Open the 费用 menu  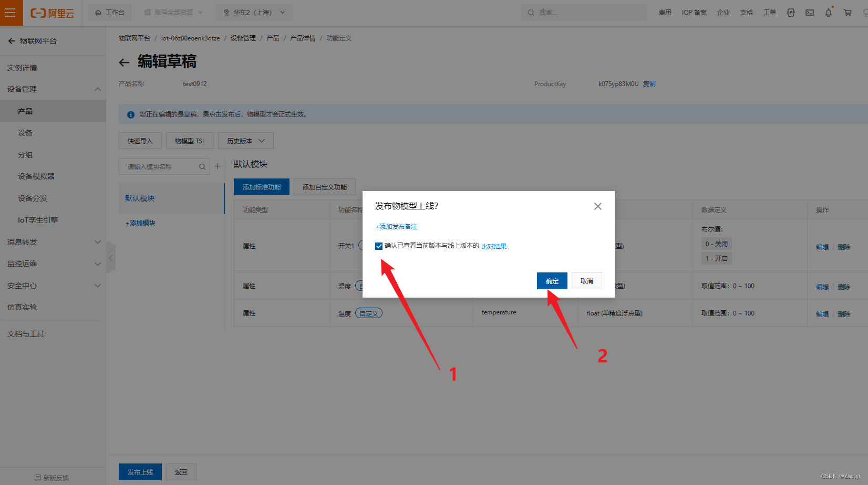pos(665,13)
